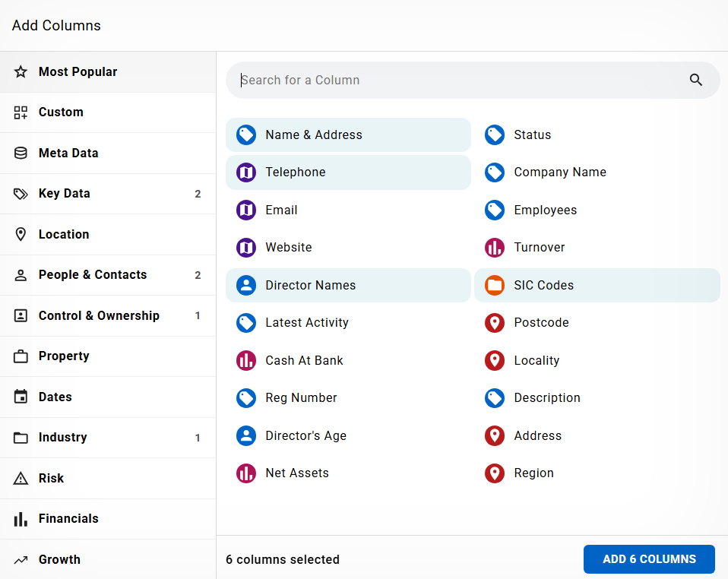This screenshot has height=579, width=728.
Task: Focus the Search for a Column field
Action: (456, 81)
